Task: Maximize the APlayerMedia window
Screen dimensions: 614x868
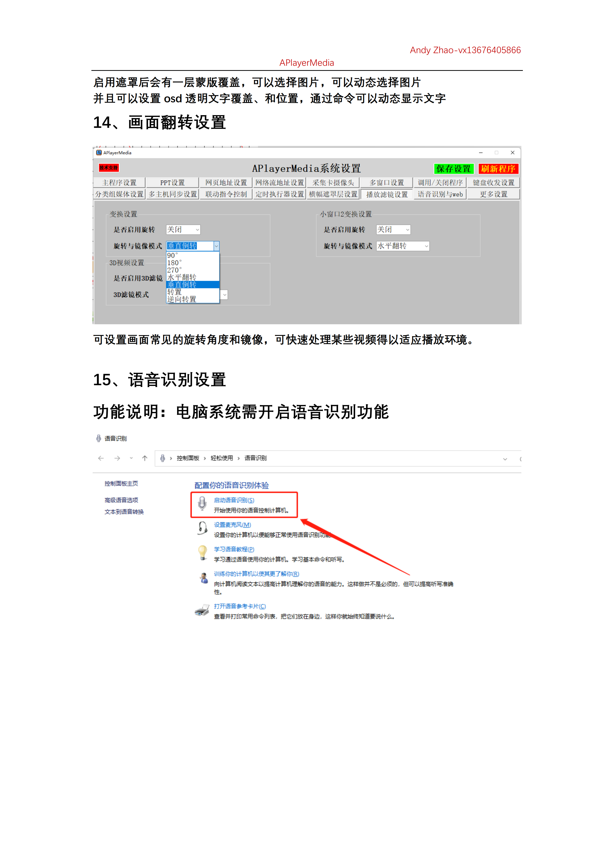Action: tap(496, 153)
